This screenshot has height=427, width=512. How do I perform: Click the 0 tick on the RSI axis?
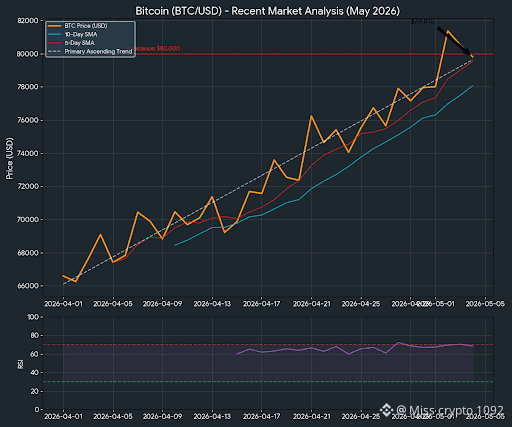tap(37, 410)
